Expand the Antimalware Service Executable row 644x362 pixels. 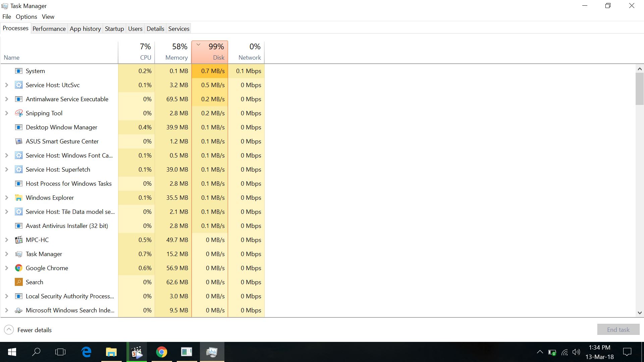6,99
